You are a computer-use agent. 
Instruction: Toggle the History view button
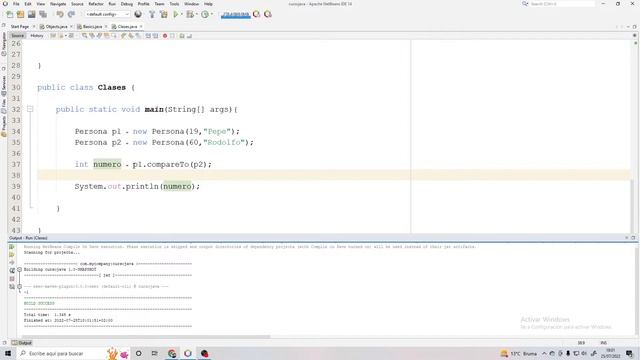[x=37, y=36]
